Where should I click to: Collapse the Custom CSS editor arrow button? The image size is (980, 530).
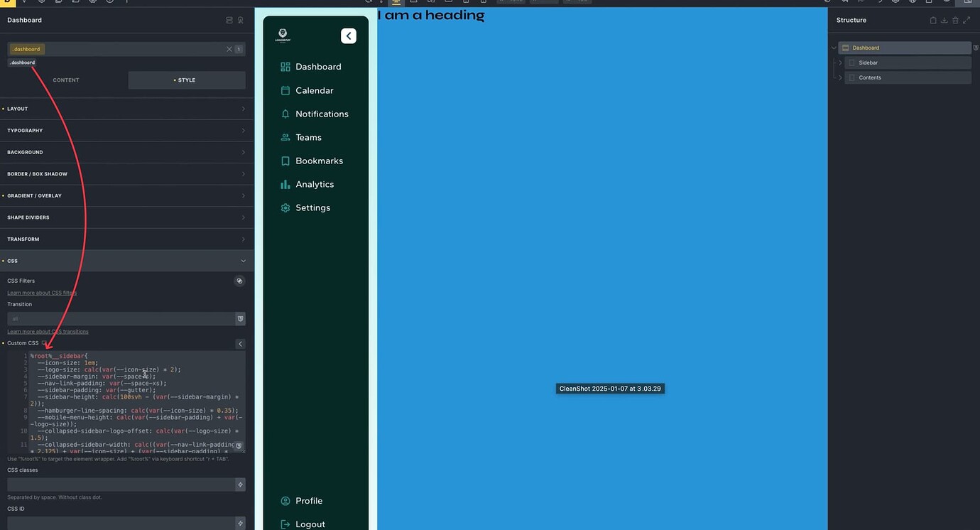click(240, 344)
